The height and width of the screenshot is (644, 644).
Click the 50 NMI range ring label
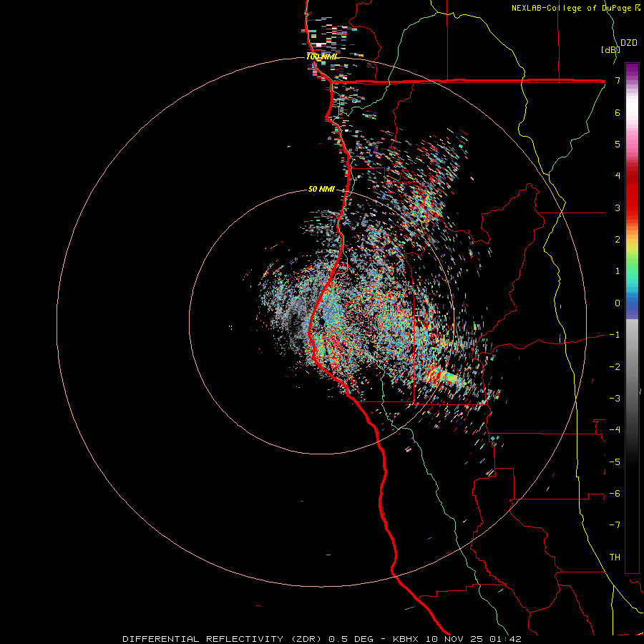coord(321,190)
